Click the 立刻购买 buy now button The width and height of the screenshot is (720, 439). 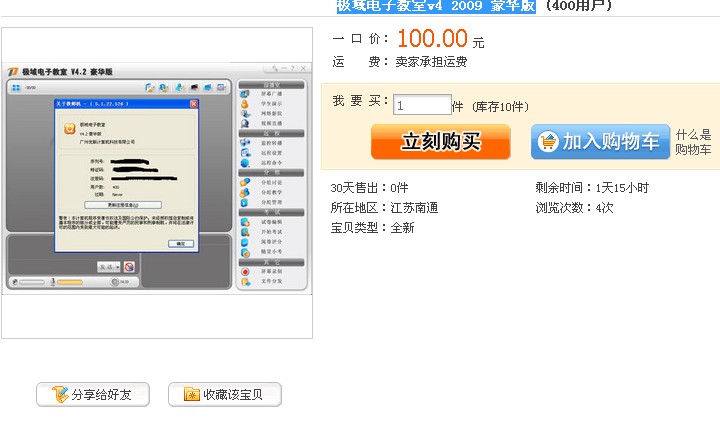point(440,142)
